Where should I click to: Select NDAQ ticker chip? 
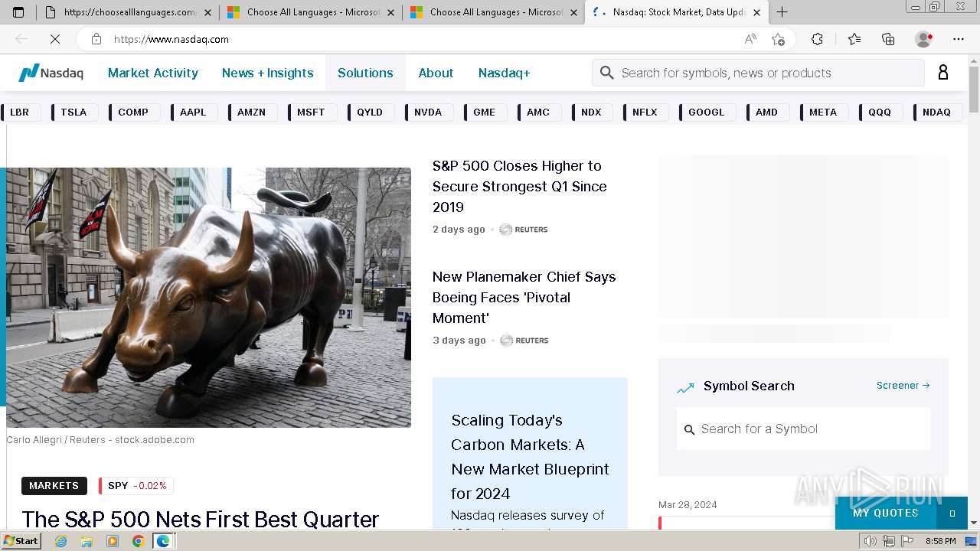pos(936,112)
